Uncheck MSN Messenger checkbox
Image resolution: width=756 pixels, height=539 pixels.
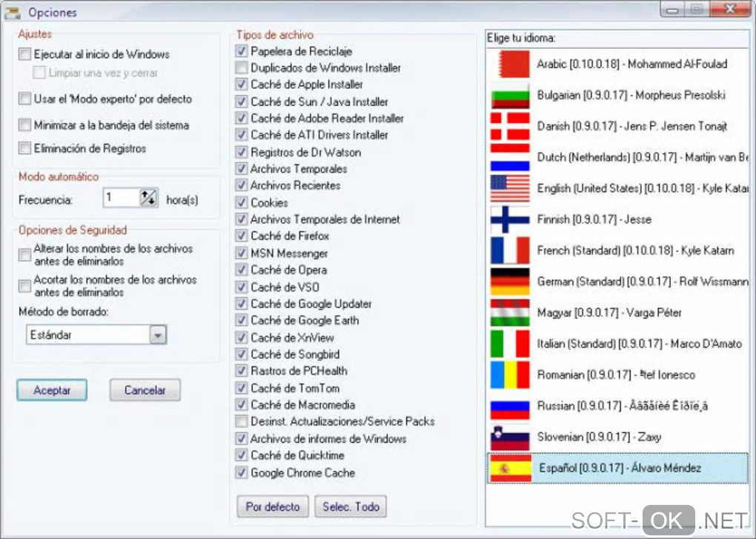(242, 253)
